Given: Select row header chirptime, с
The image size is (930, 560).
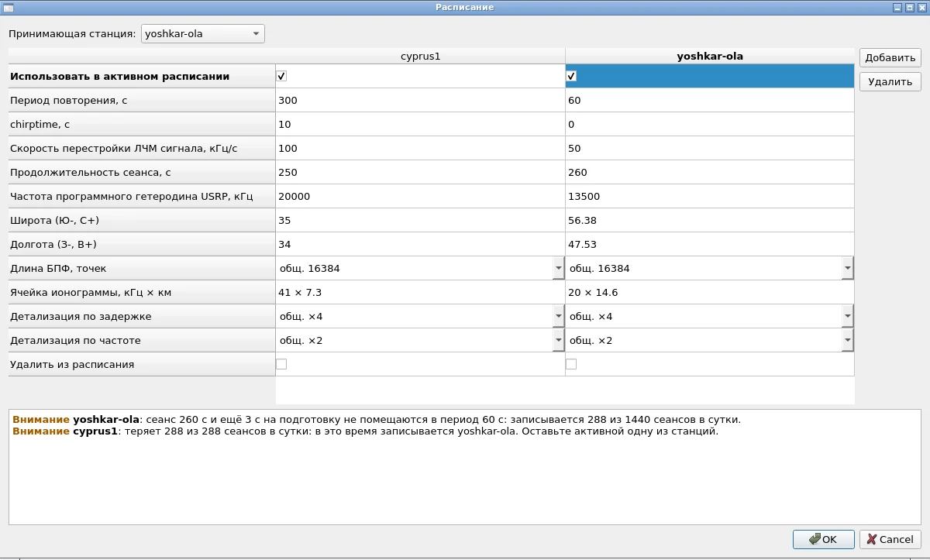Looking at the screenshot, I should 142,124.
